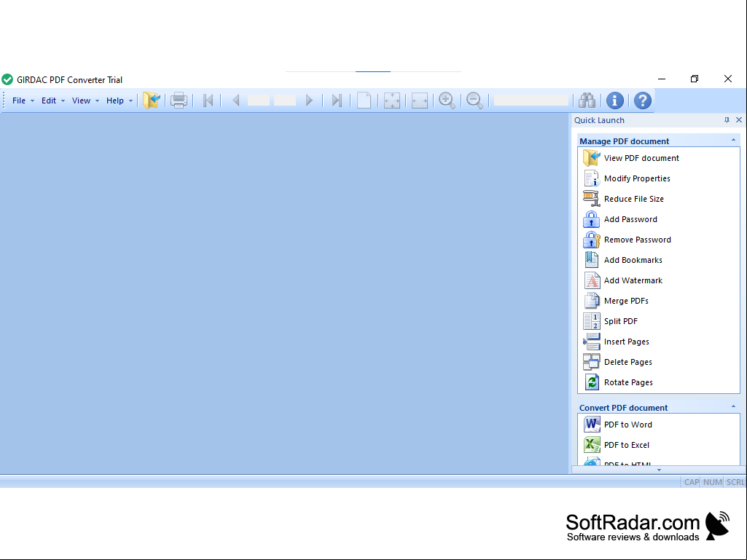The image size is (747, 560).
Task: Open the File menu
Action: pyautogui.click(x=23, y=100)
